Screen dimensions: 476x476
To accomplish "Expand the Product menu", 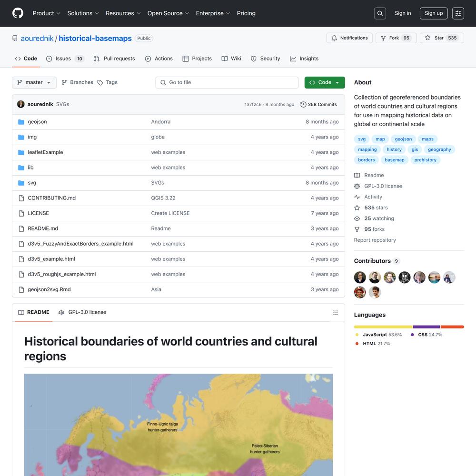I will (x=47, y=13).
